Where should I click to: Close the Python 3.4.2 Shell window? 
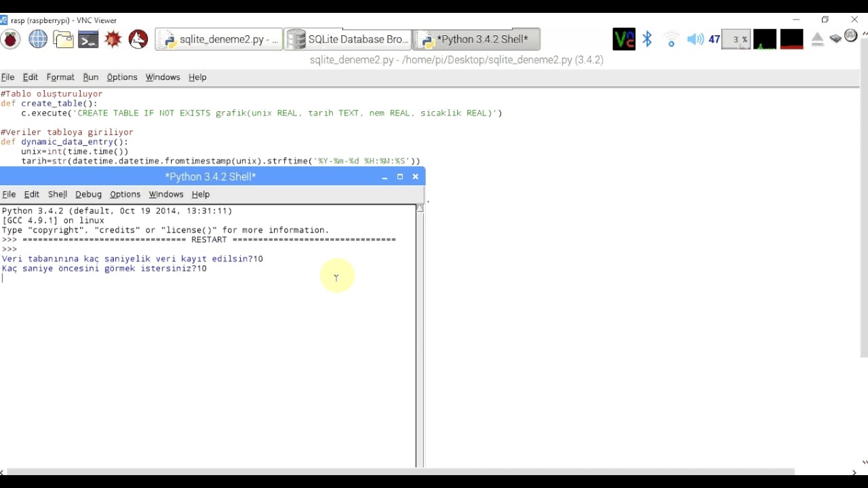tap(416, 177)
